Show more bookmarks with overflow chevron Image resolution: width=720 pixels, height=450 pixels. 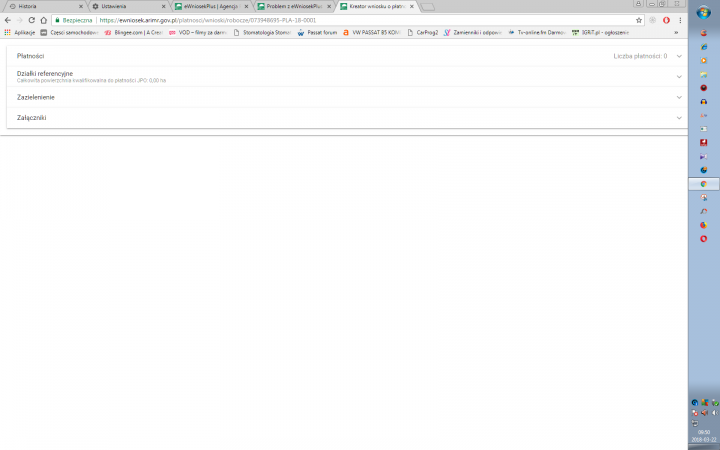[677, 32]
